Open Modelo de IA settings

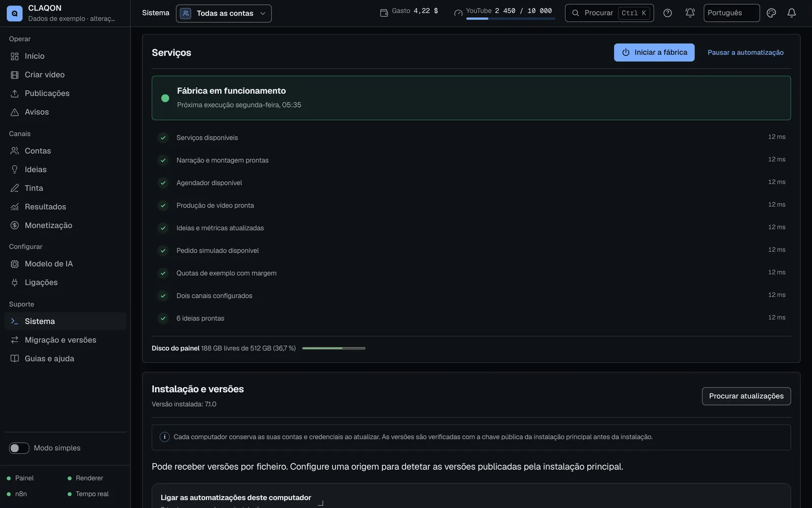65,264
